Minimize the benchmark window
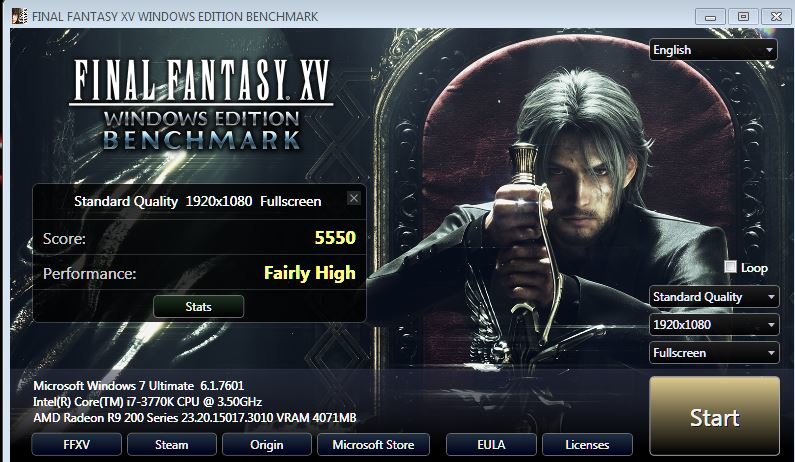Image resolution: width=795 pixels, height=462 pixels. click(710, 17)
